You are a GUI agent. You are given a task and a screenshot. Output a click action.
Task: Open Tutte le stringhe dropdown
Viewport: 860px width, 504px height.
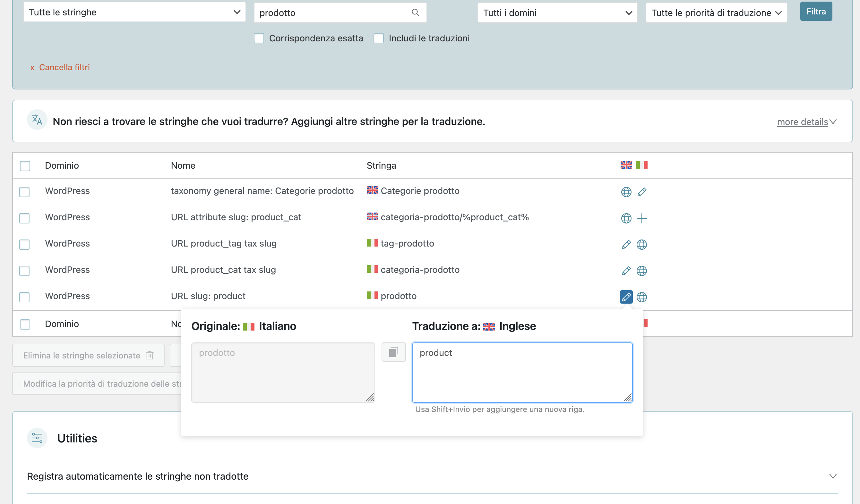(x=134, y=12)
